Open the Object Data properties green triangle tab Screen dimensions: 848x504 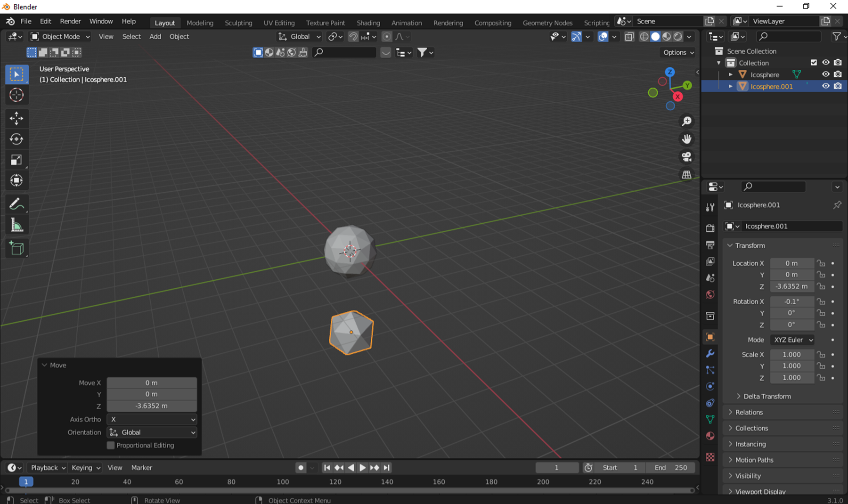coord(710,419)
